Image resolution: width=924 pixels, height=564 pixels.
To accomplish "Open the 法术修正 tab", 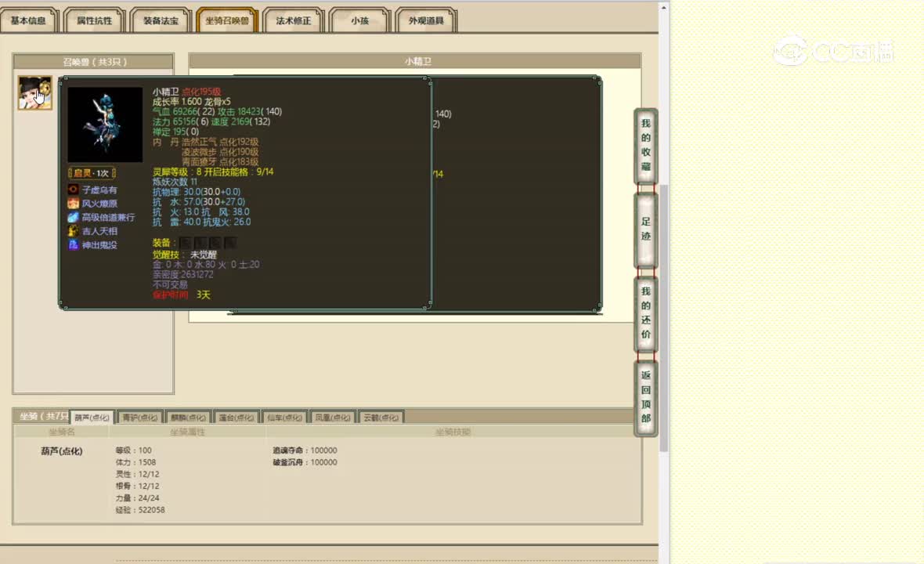I will coord(294,20).
